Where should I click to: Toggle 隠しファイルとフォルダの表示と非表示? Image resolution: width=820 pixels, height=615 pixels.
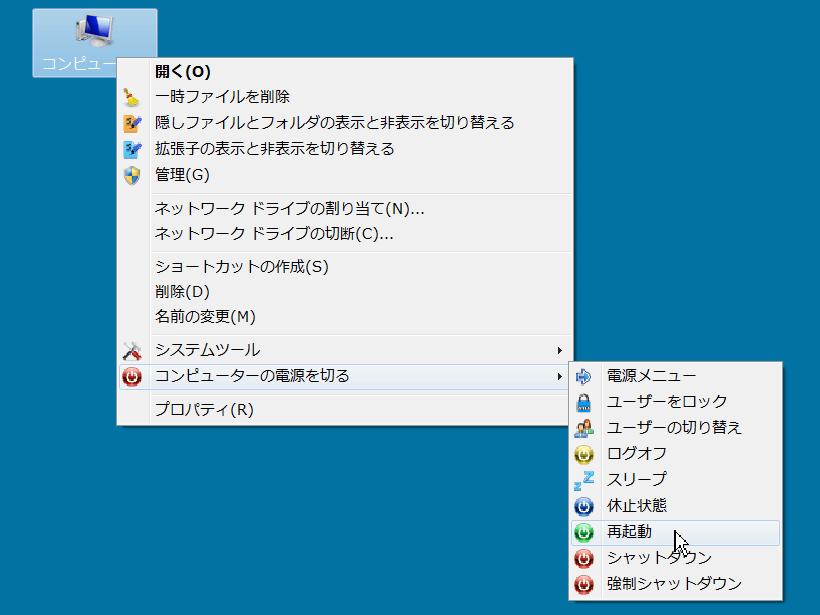[x=334, y=123]
